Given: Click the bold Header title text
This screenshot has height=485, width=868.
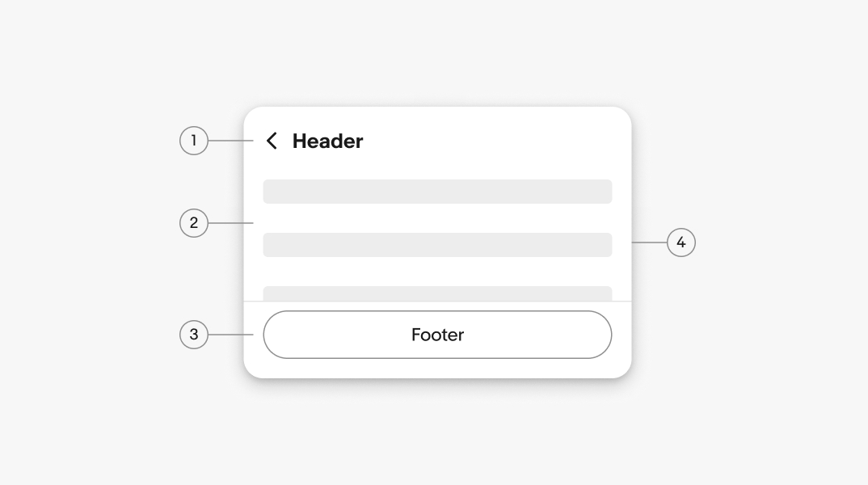Looking at the screenshot, I should (327, 141).
